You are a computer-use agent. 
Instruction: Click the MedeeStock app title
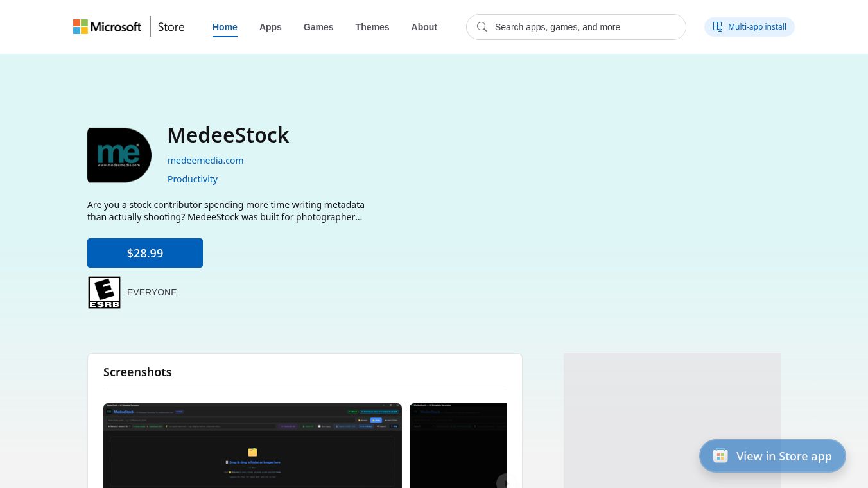tap(228, 135)
